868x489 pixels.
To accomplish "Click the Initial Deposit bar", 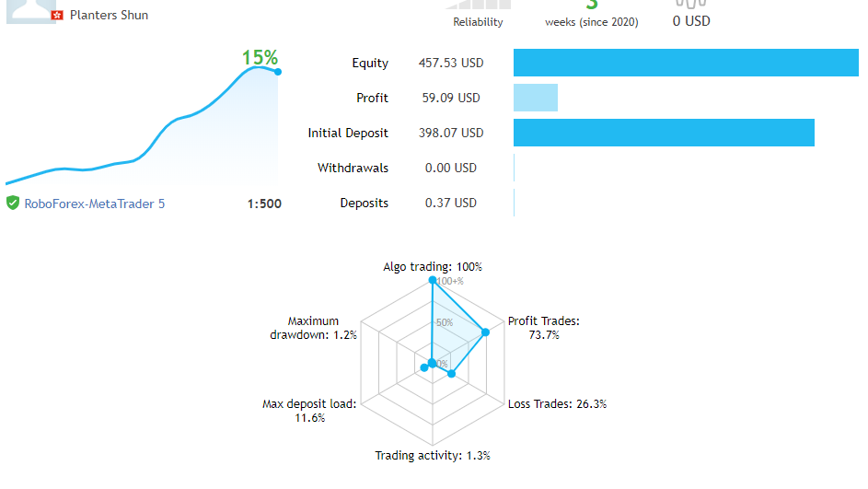I will coord(664,133).
